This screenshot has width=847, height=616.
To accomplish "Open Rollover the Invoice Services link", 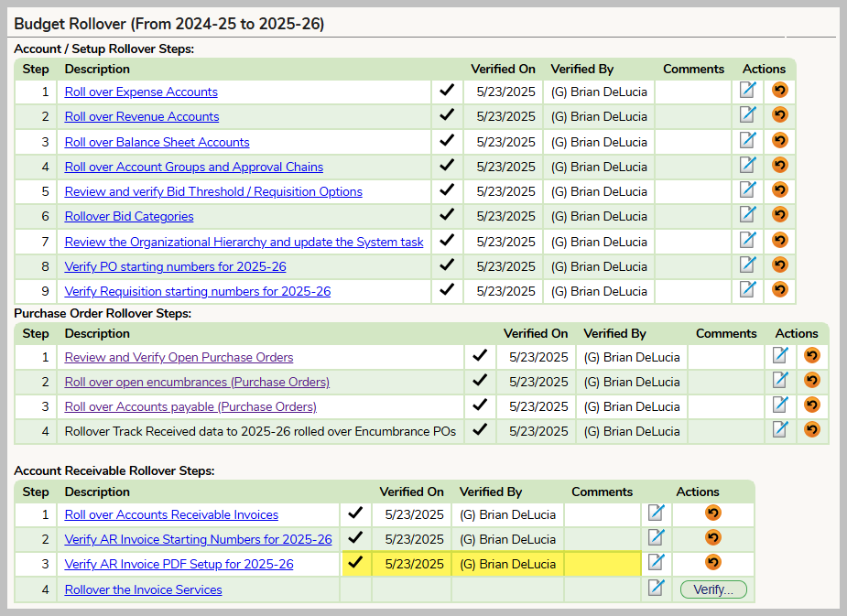I will [x=143, y=589].
